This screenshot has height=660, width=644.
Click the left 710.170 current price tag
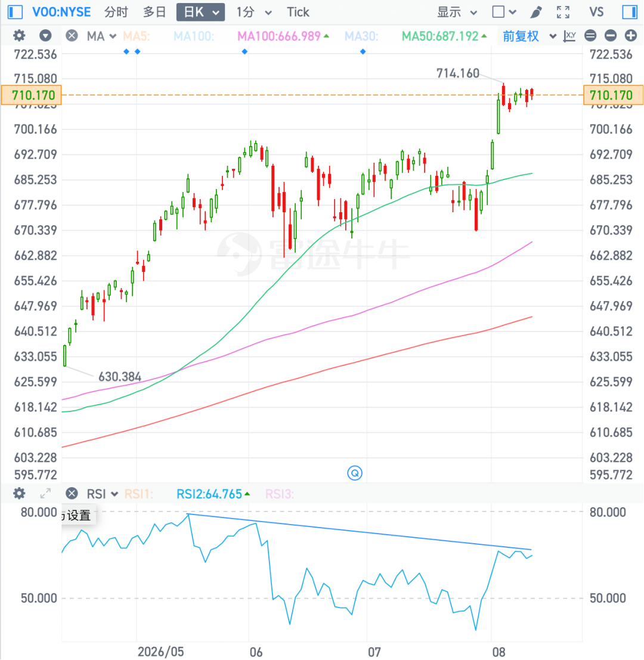(x=32, y=95)
